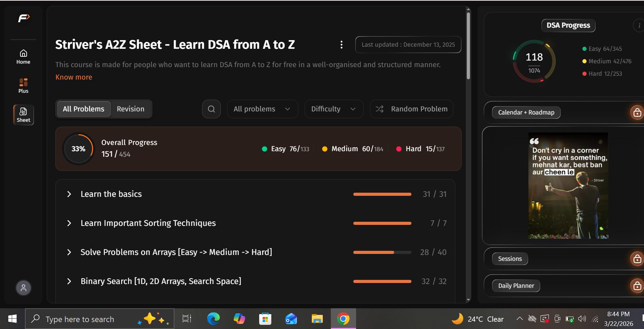Click the info icon beside DSA Progress
The image size is (644, 329).
(639, 26)
